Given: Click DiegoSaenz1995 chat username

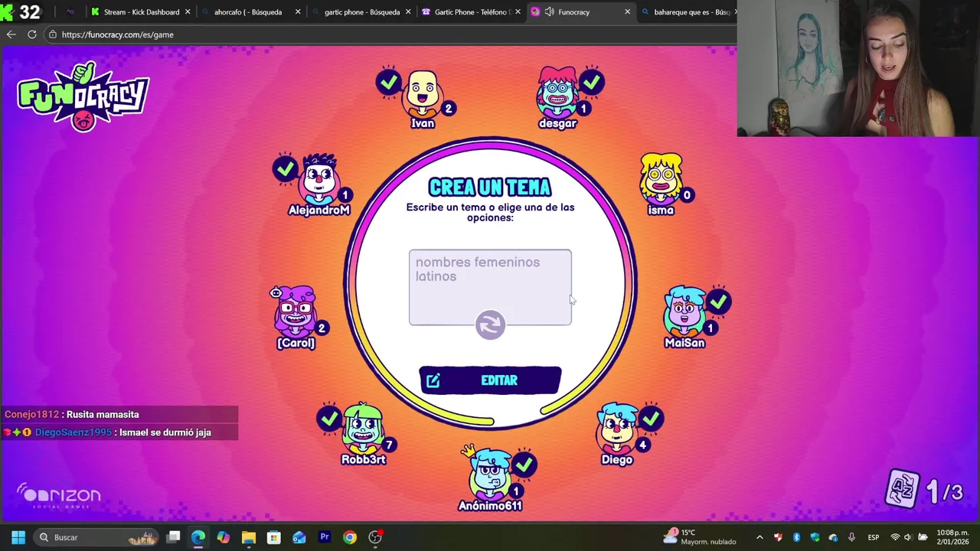Looking at the screenshot, I should coord(73,432).
